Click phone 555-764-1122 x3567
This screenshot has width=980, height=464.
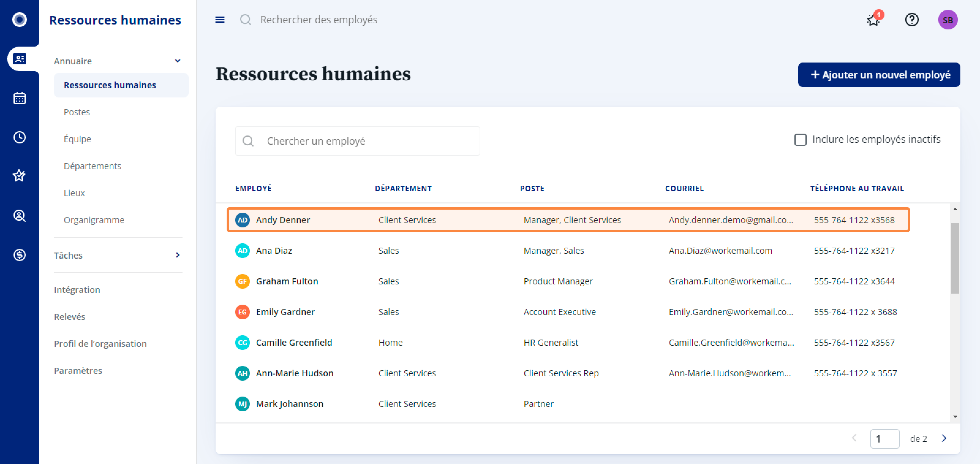854,343
